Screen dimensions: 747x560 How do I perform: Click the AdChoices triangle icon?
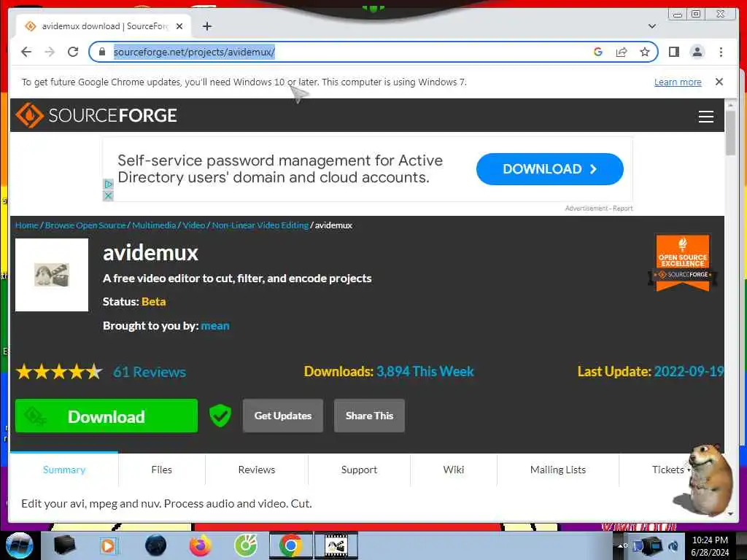(x=108, y=184)
